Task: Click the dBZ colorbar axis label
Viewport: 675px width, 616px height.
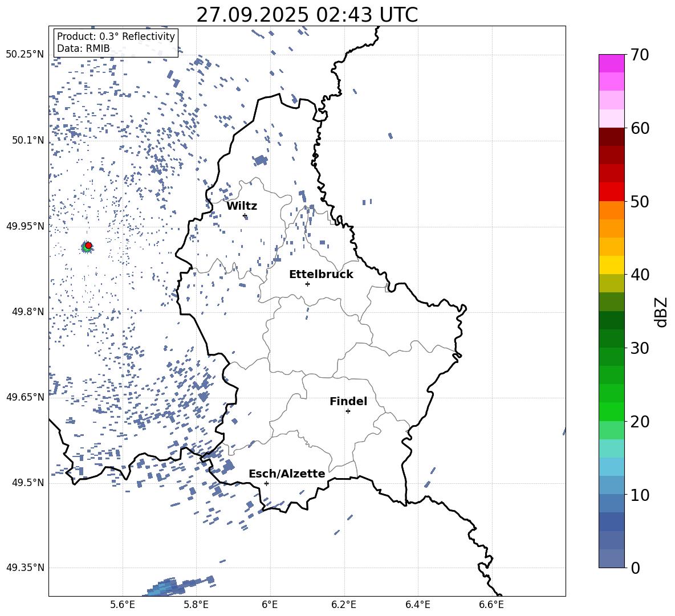Action: (662, 312)
